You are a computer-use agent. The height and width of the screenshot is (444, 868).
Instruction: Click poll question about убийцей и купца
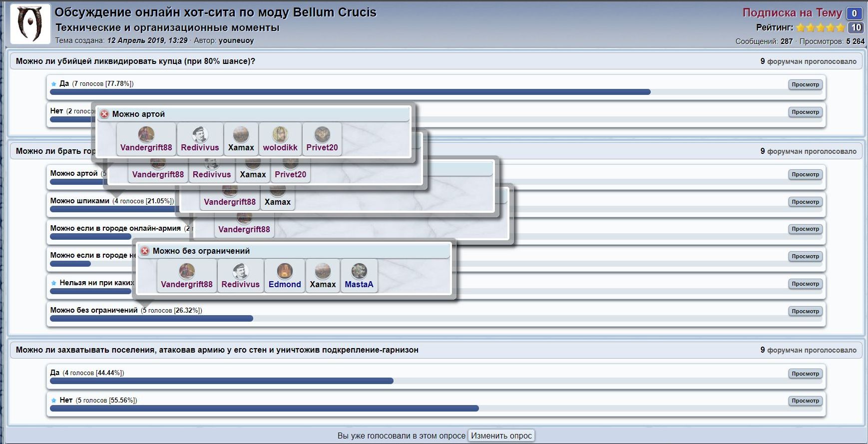tap(135, 61)
